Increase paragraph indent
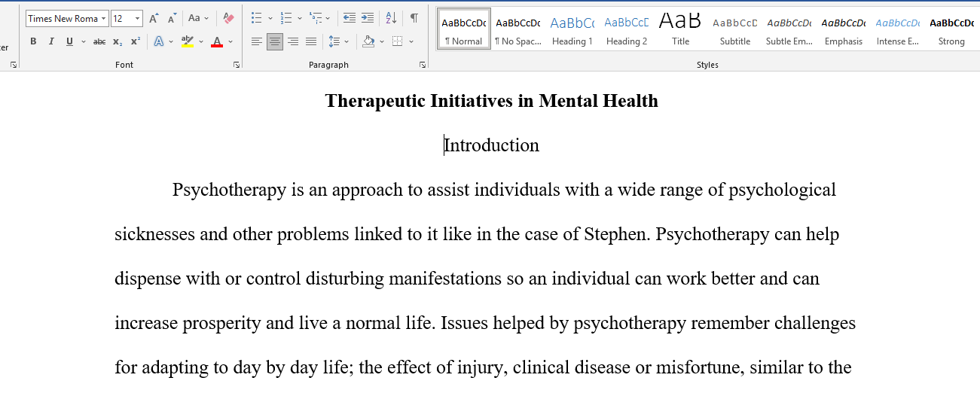This screenshot has width=980, height=396. pyautogui.click(x=368, y=18)
